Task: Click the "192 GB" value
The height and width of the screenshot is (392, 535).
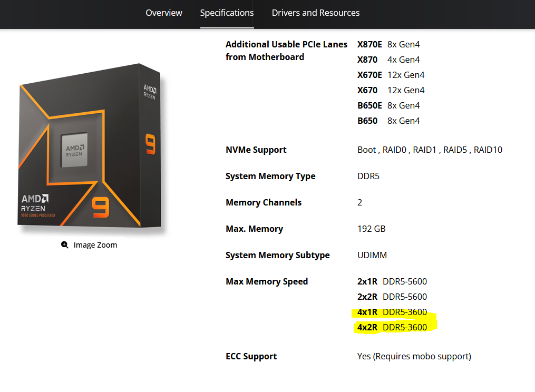Action: pyautogui.click(x=372, y=229)
